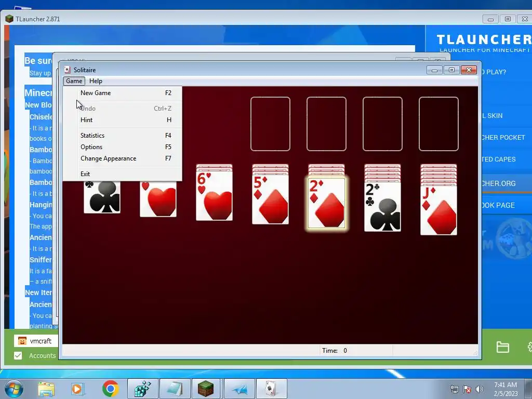Click the vmcraft account field in TLauncher
The height and width of the screenshot is (399, 532).
click(36, 341)
